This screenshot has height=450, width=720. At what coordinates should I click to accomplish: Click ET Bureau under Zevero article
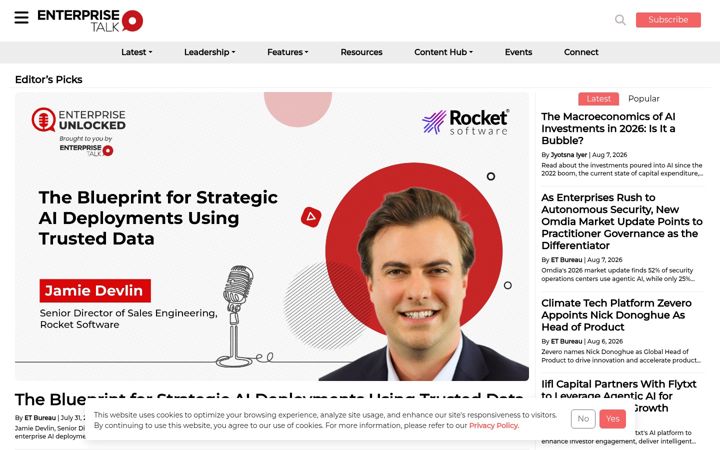pyautogui.click(x=566, y=342)
